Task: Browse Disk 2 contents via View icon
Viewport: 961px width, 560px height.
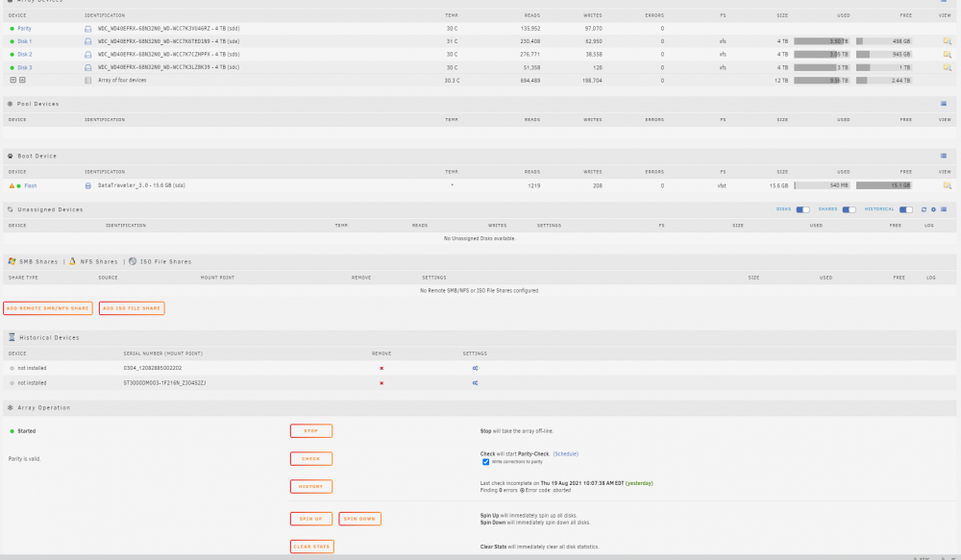Action: coord(947,54)
